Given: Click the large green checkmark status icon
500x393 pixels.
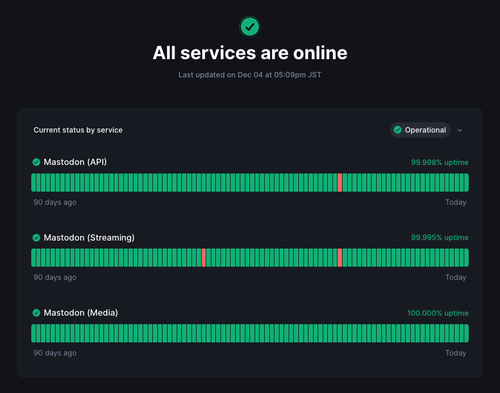Looking at the screenshot, I should (250, 27).
